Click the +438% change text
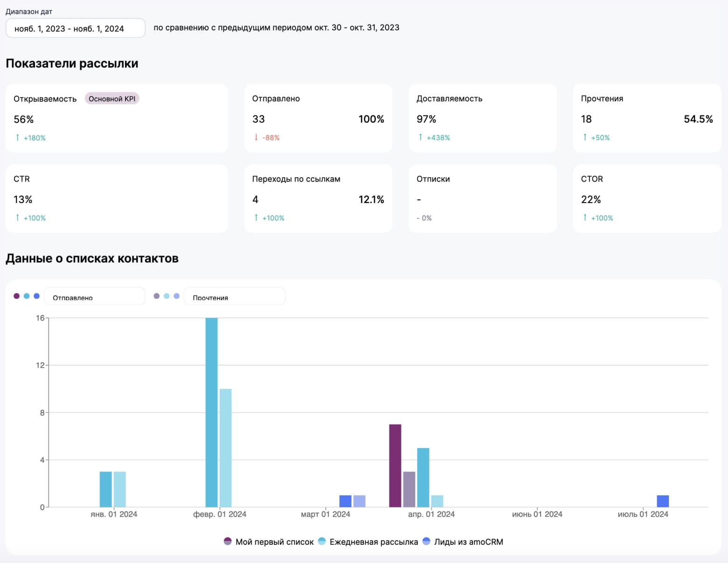This screenshot has width=728, height=563. (x=438, y=138)
